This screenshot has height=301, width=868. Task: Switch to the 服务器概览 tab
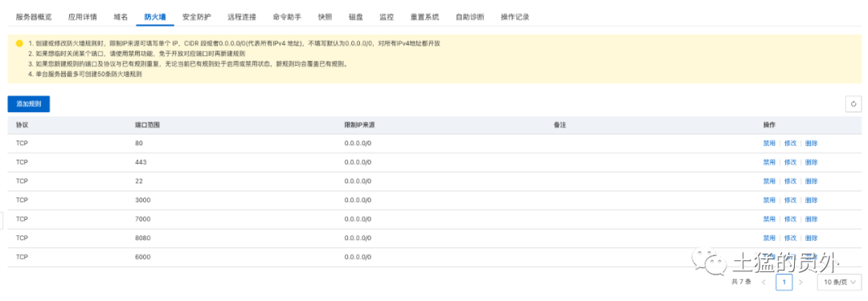click(x=34, y=17)
